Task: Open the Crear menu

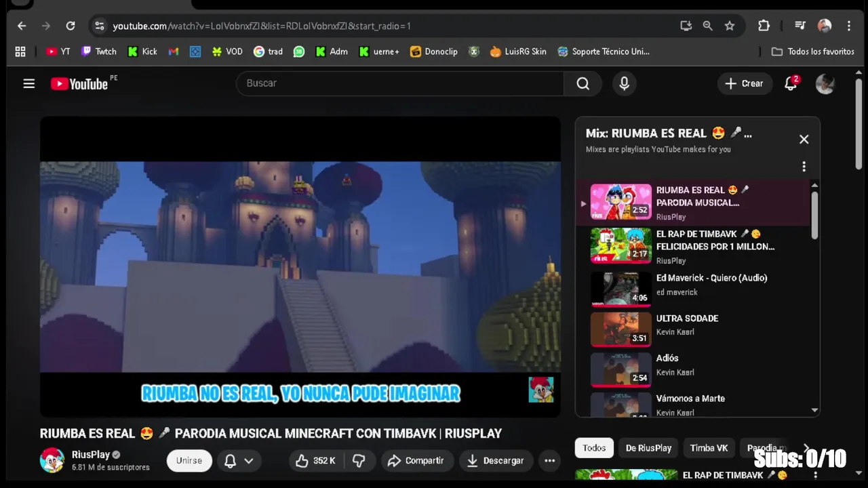Action: click(745, 83)
